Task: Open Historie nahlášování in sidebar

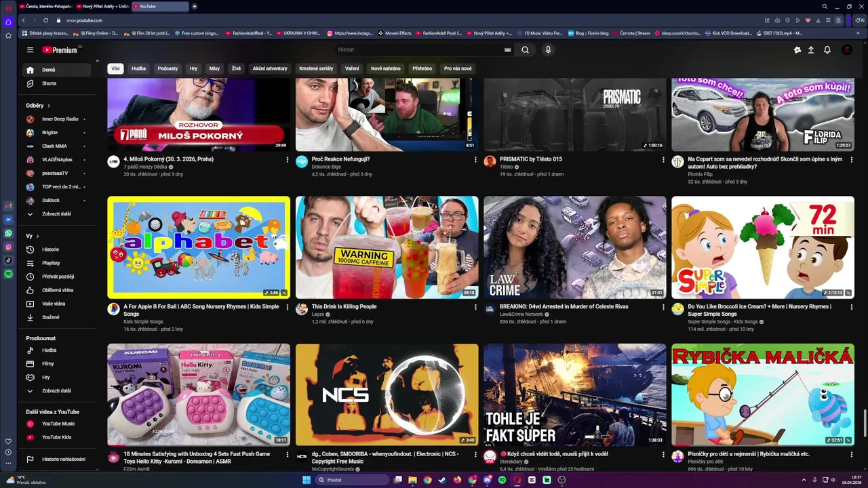Action: [57, 459]
